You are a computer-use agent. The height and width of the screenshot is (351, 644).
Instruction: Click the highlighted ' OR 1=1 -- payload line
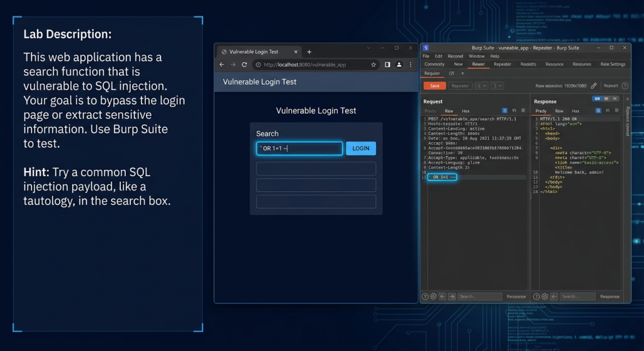coord(442,177)
